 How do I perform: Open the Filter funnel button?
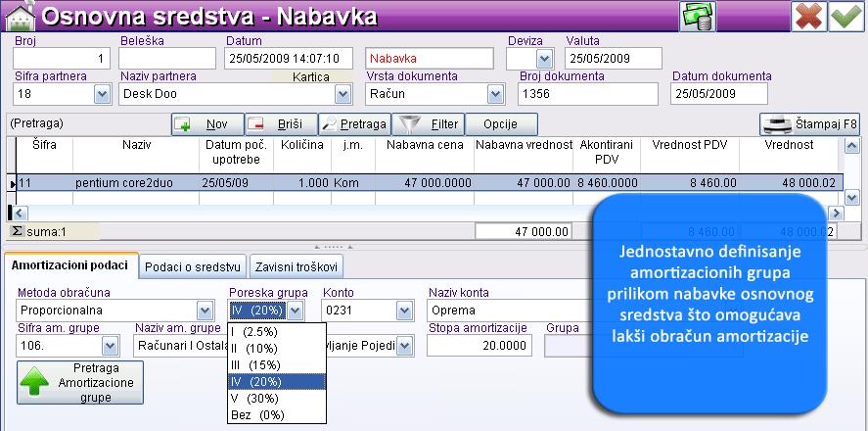pos(429,125)
